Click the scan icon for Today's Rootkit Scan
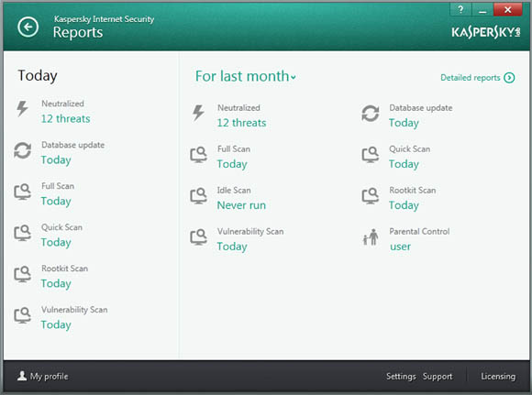Image resolution: width=532 pixels, height=395 pixels. pos(22,274)
